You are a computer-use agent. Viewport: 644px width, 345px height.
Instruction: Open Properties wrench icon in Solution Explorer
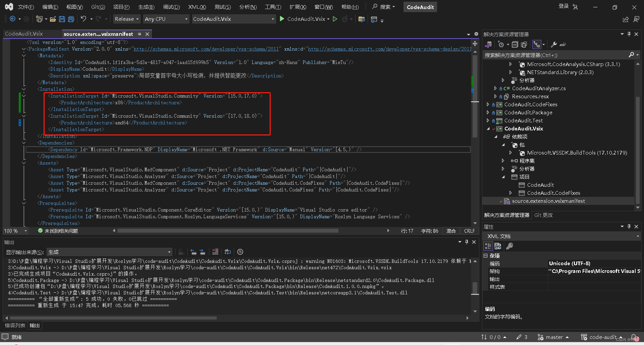pos(554,44)
